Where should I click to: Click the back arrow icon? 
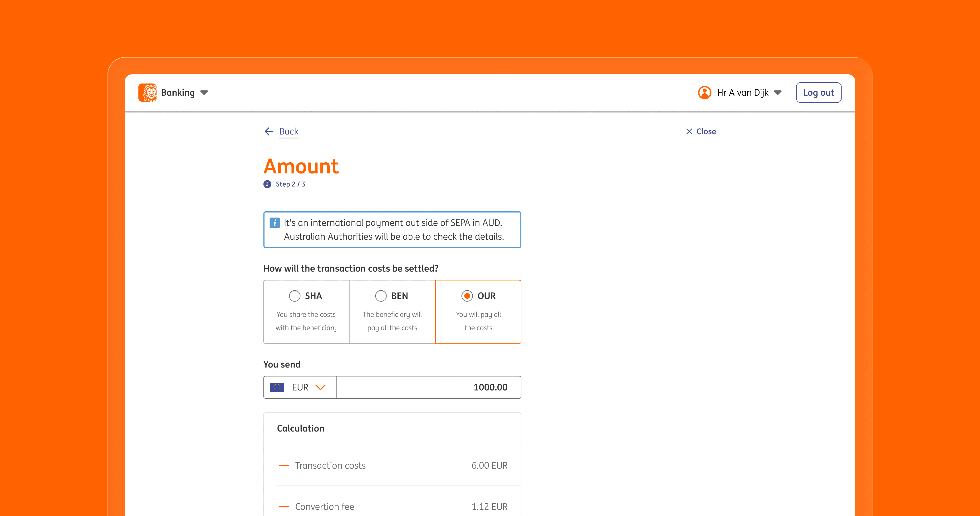click(269, 131)
